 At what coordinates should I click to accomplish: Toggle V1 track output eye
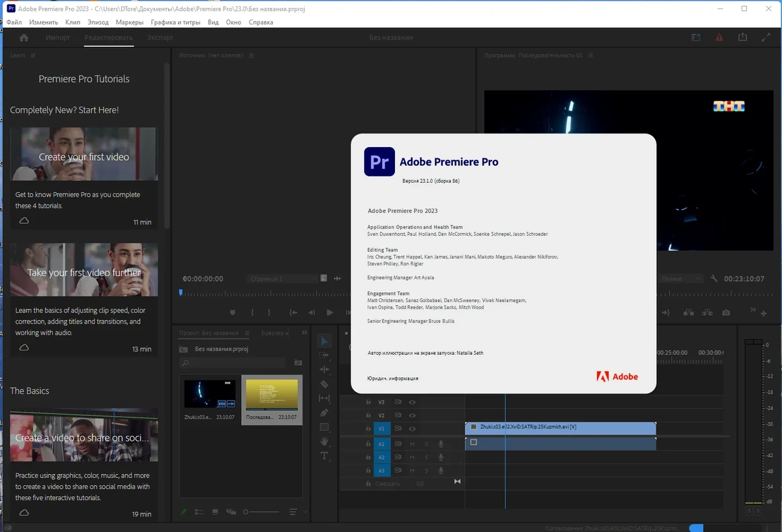coord(412,429)
